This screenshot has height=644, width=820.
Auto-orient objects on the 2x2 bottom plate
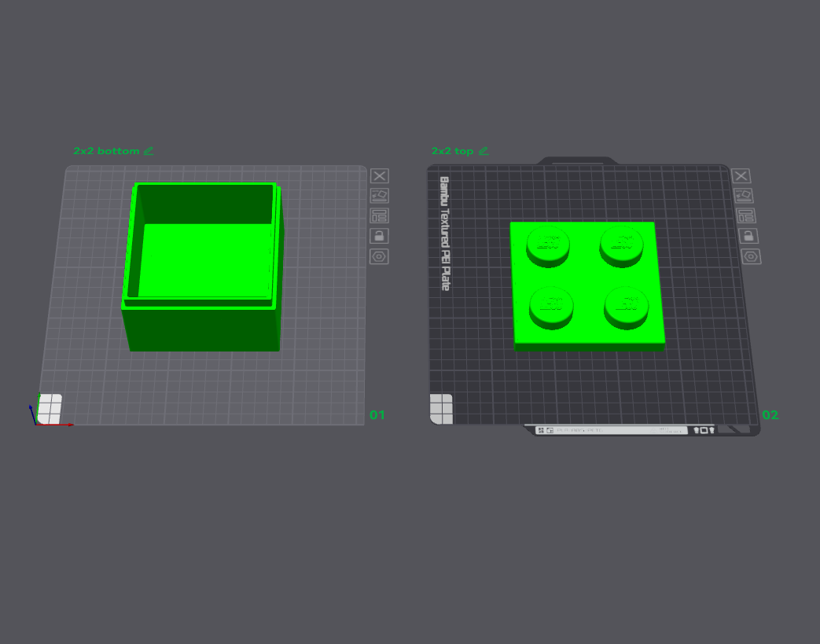(380, 196)
